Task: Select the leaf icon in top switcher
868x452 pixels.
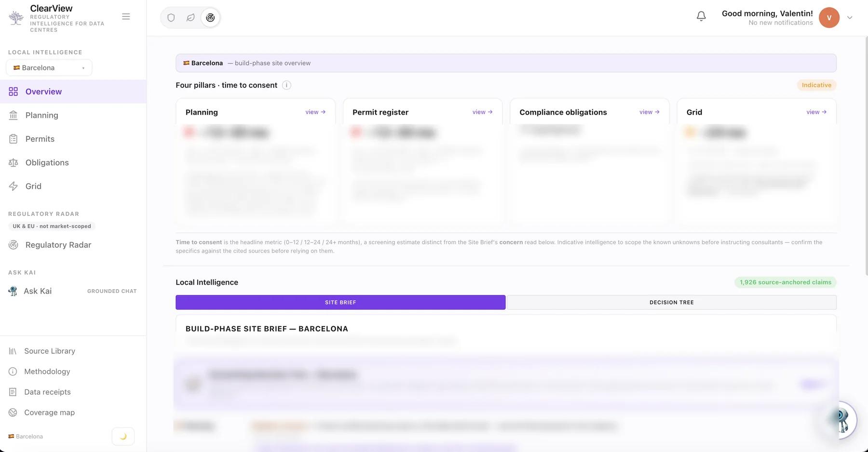Action: tap(190, 18)
